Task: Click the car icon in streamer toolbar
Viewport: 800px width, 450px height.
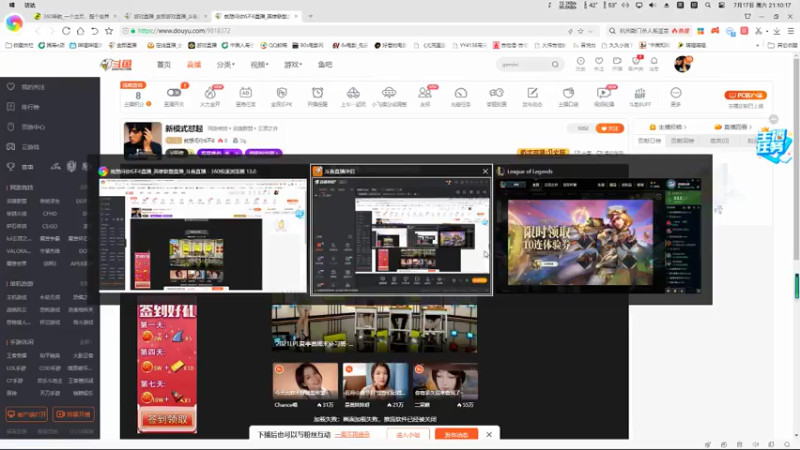Action: click(353, 95)
